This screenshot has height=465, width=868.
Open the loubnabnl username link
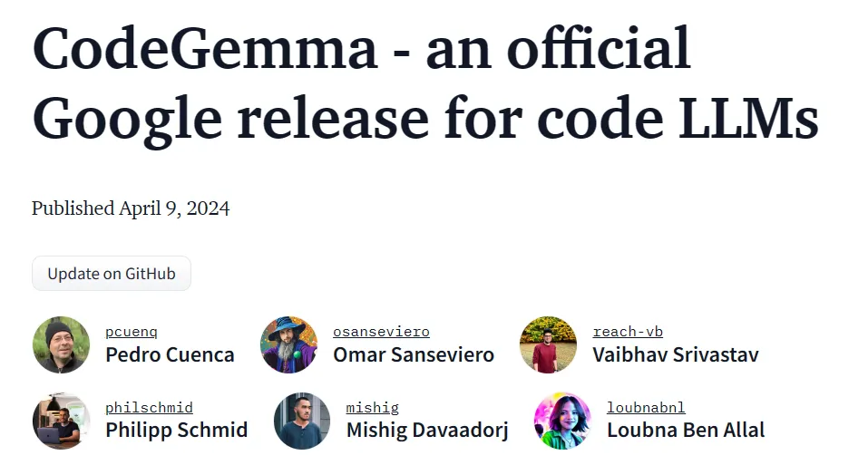648,408
